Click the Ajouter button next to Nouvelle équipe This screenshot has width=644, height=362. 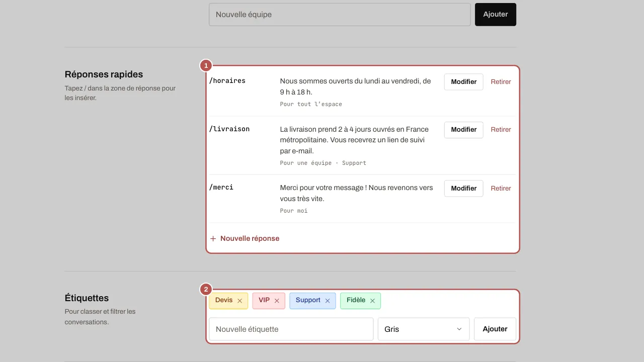(x=496, y=15)
